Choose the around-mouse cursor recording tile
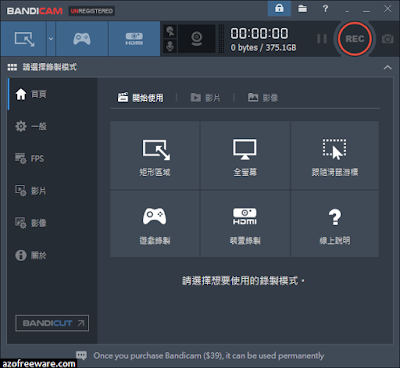The height and width of the screenshot is (368, 400). click(x=335, y=155)
